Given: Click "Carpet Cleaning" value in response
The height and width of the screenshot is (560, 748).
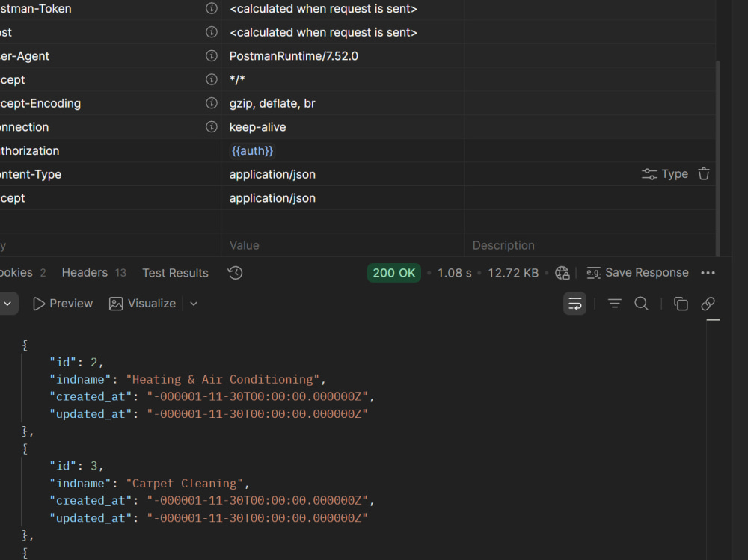Looking at the screenshot, I should 185,483.
